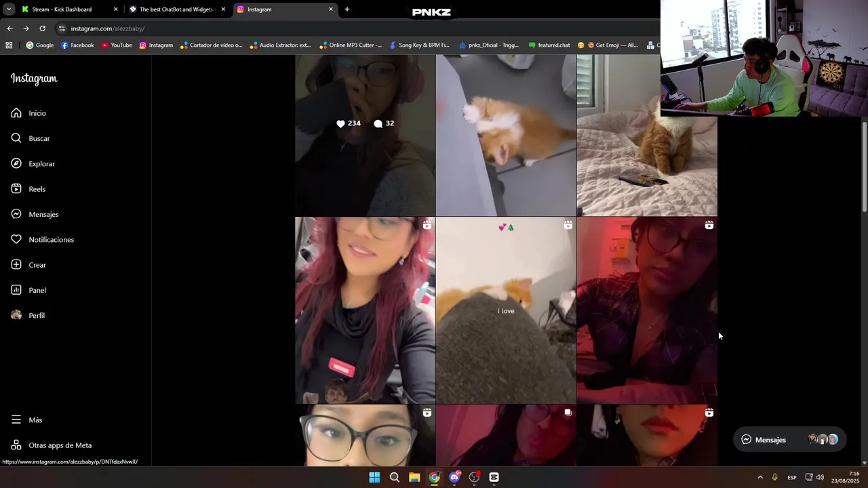Open Audio Extractor bookmark
The width and height of the screenshot is (868, 488).
[x=280, y=45]
